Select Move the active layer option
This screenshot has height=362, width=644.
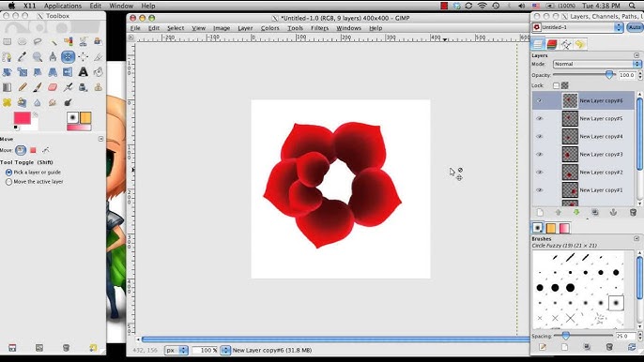8,181
